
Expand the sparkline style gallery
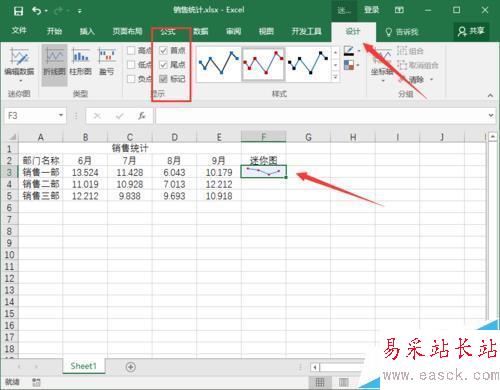(x=335, y=77)
